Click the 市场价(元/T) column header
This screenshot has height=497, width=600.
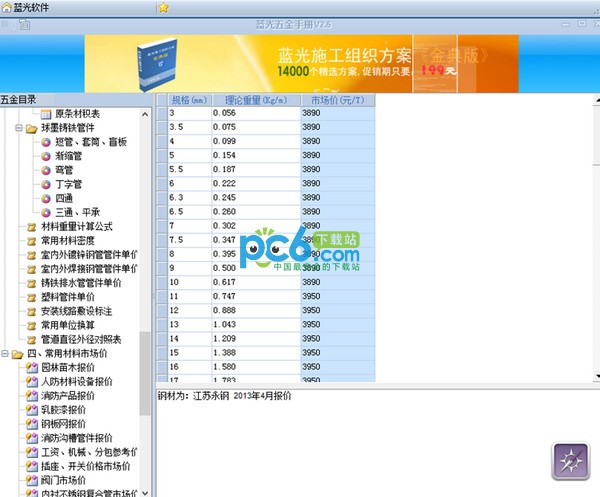(x=336, y=100)
